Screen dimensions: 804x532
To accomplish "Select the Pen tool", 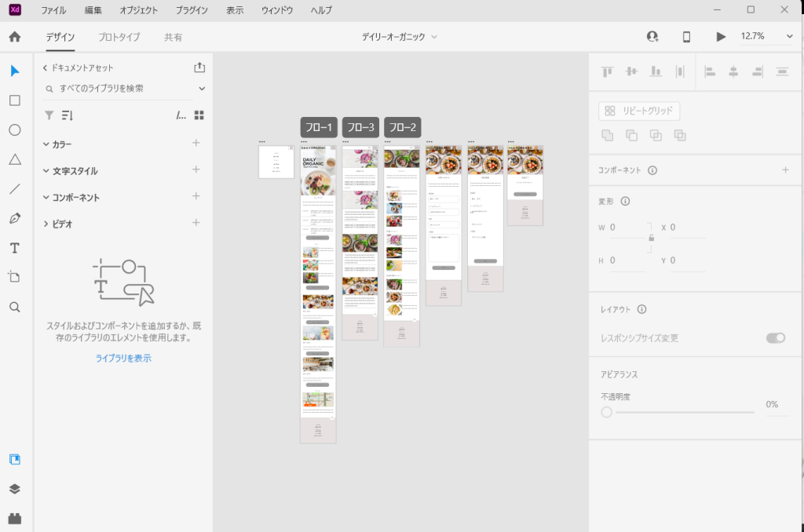I will 15,218.
